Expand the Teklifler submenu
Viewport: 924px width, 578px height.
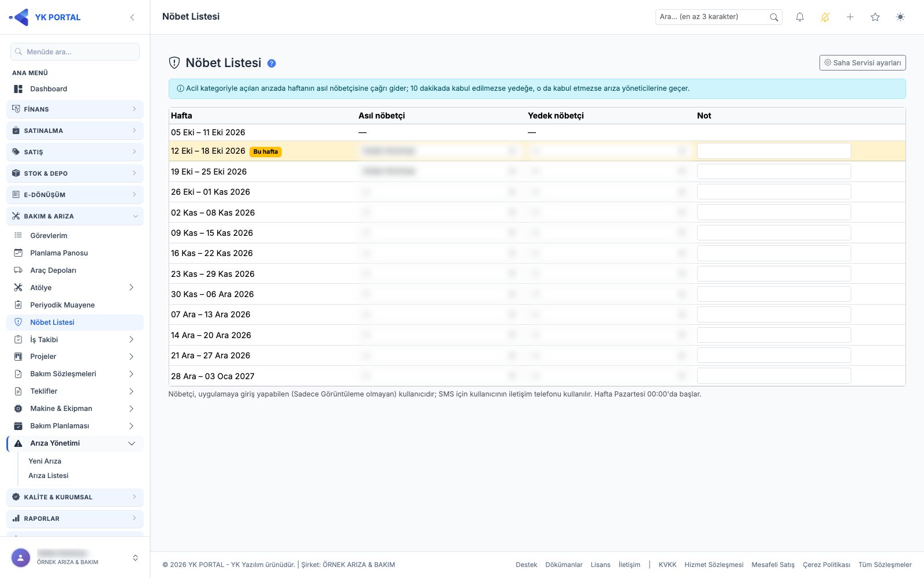coord(75,391)
